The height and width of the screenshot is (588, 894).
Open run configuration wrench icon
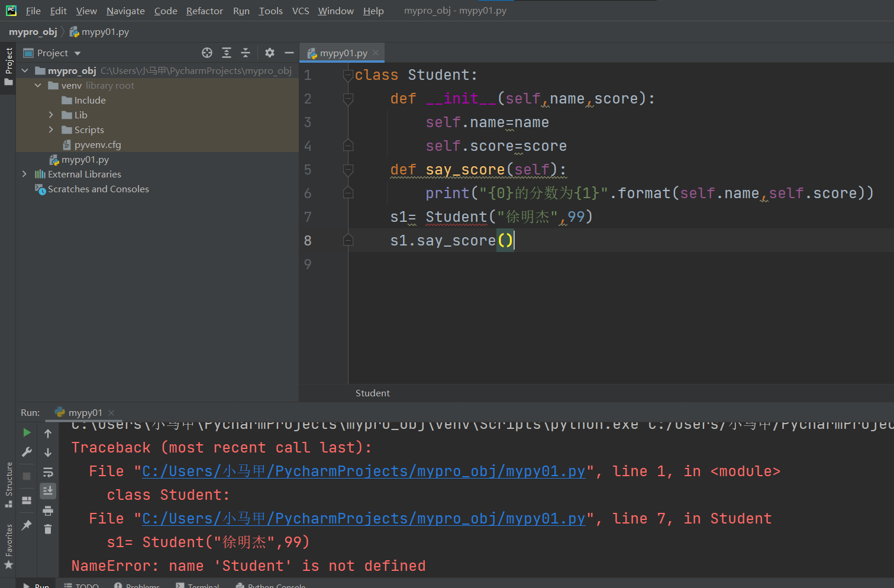pos(27,452)
